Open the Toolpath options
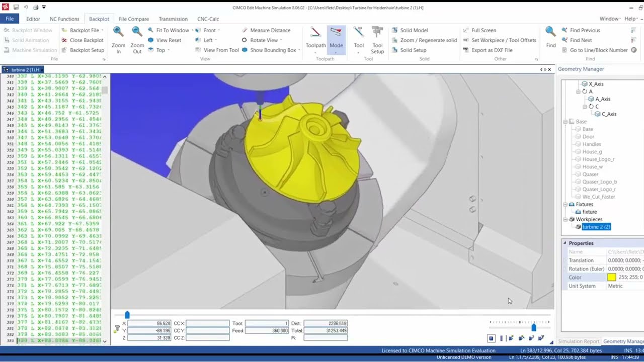 [x=315, y=40]
